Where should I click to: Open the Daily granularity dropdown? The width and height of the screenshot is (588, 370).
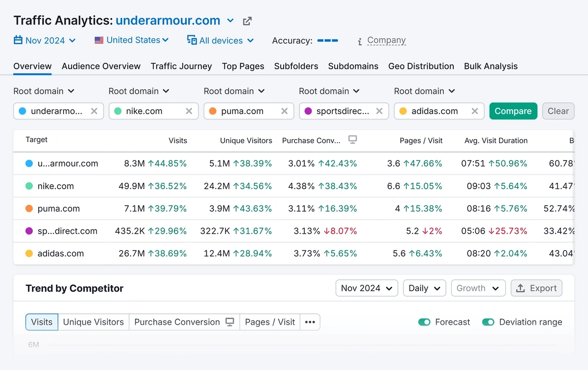click(424, 288)
